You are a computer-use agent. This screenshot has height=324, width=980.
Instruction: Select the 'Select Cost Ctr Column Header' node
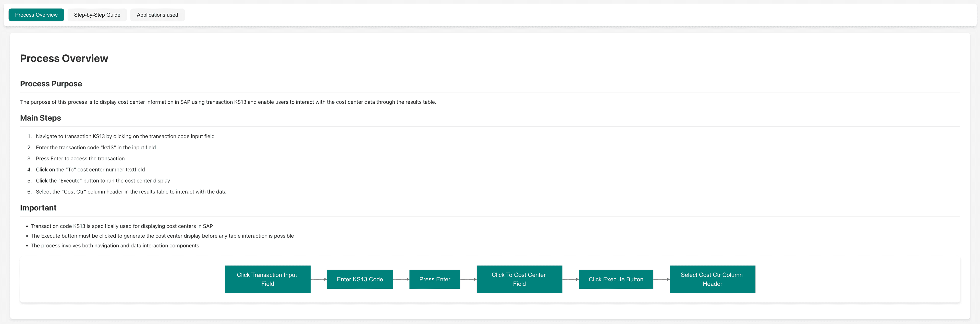712,279
